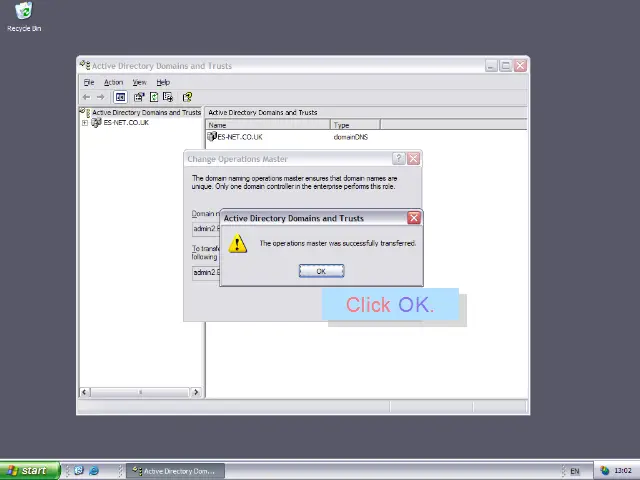Click the system tray icon beside the clock
The height and width of the screenshot is (480, 640).
pyautogui.click(x=604, y=471)
